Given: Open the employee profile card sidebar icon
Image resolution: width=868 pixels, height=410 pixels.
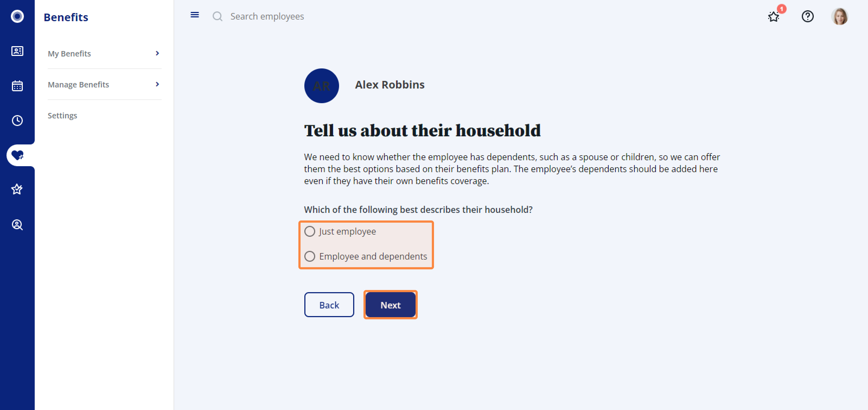Looking at the screenshot, I should [x=17, y=51].
